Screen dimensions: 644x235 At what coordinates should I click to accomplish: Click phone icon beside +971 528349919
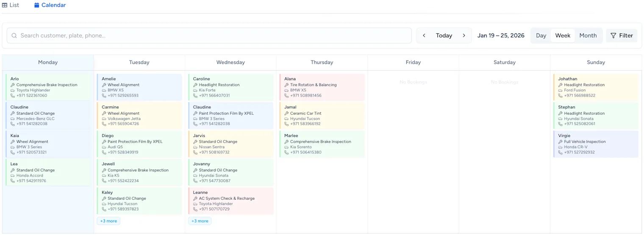[x=104, y=152]
